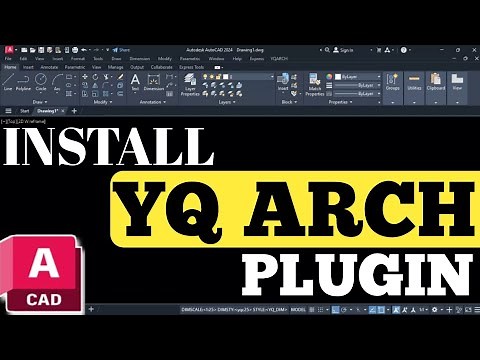Open the Format menu
Image resolution: width=480 pixels, height=360 pixels.
tap(78, 59)
